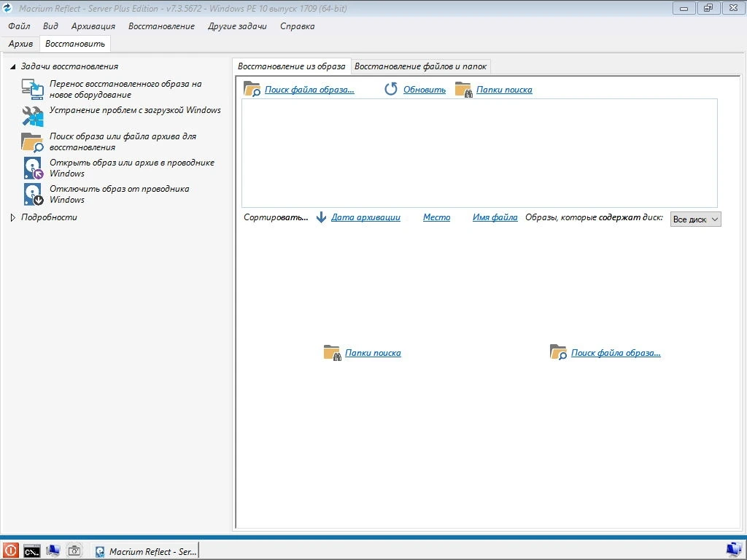Click 'Поиск образа или файла архива для восстановления' text
747x560 pixels.
123,142
